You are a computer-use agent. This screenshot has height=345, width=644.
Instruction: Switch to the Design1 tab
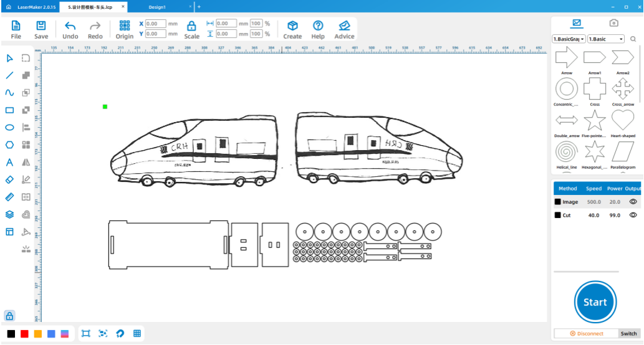point(157,6)
